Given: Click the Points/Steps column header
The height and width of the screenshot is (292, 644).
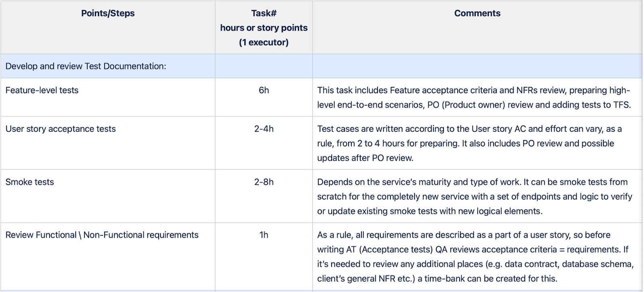Looking at the screenshot, I should click(108, 13).
